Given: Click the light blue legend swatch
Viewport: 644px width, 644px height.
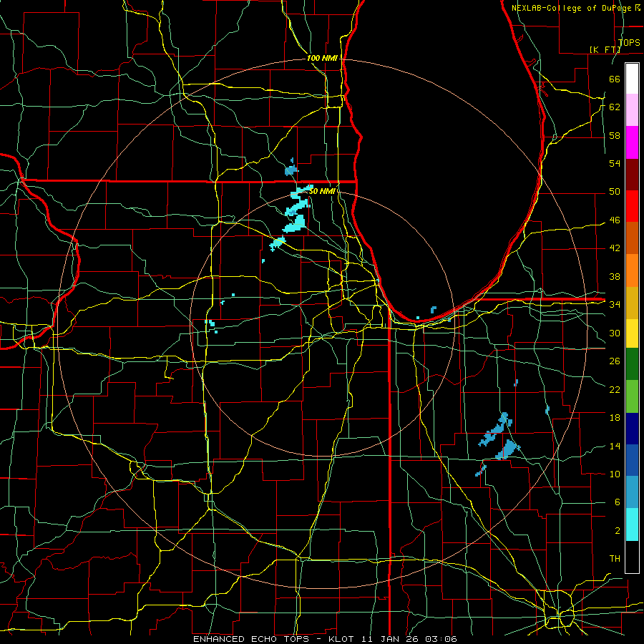Looking at the screenshot, I should (632, 492).
